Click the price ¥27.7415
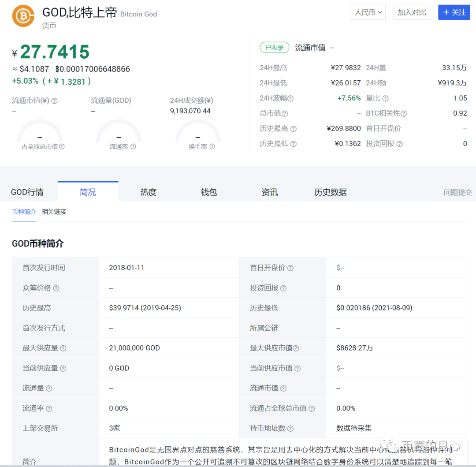The width and height of the screenshot is (476, 467). coord(51,52)
